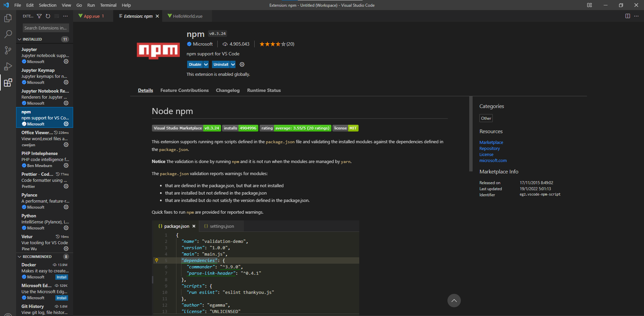Viewport: 644px width, 316px height.
Task: Install the Docker extension
Action: (61, 277)
